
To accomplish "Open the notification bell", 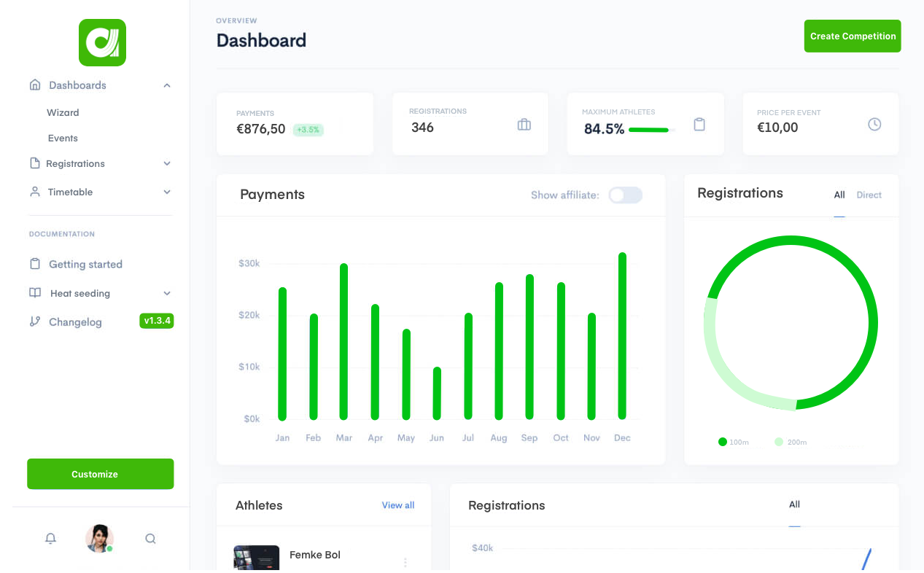I will (50, 538).
